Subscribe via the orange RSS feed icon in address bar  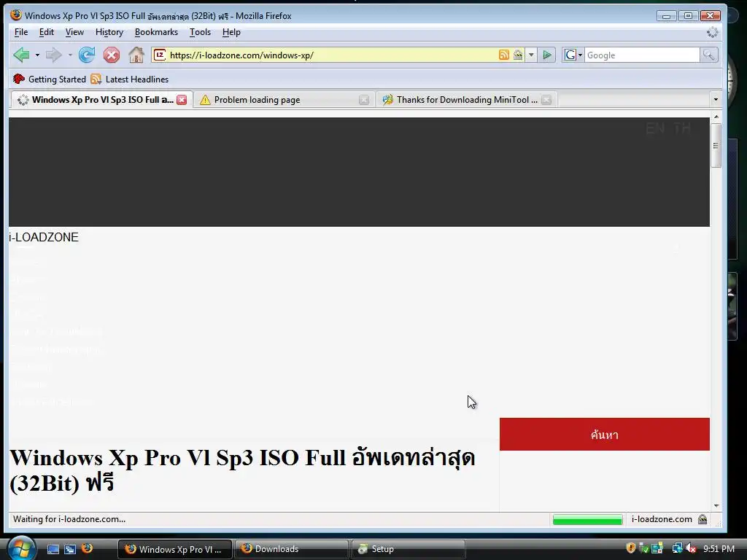[x=503, y=55]
